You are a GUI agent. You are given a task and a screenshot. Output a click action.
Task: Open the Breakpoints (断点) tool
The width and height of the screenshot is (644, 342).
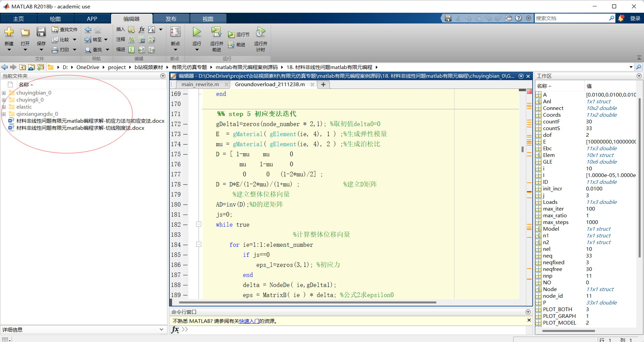175,33
